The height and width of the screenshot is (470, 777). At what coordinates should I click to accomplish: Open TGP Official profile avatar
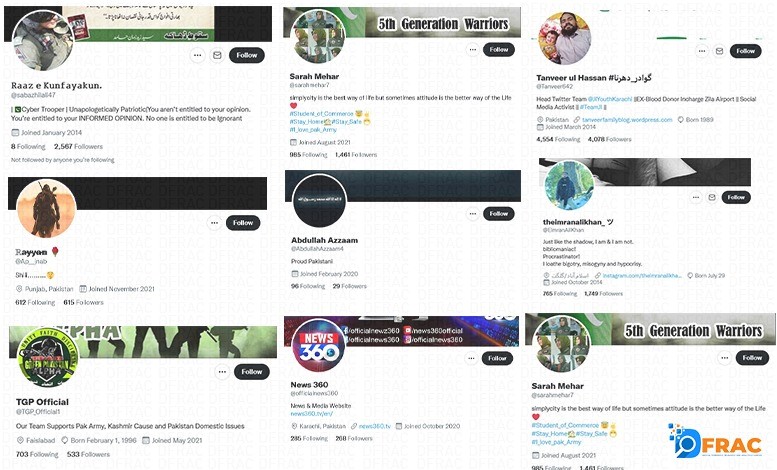[47, 356]
